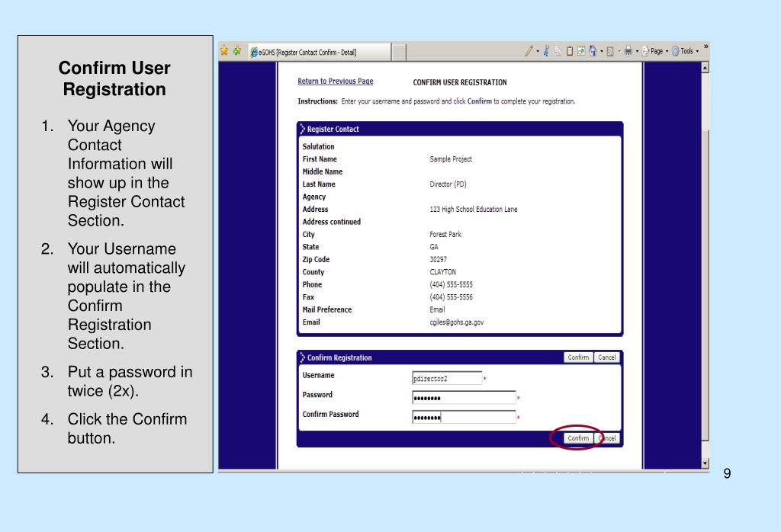Click the RSS feeds icon
This screenshot has width=781, height=532.
point(610,51)
